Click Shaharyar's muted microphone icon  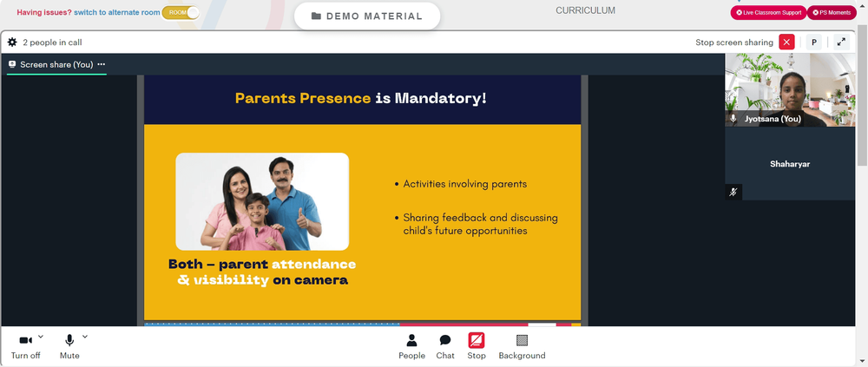pos(733,192)
